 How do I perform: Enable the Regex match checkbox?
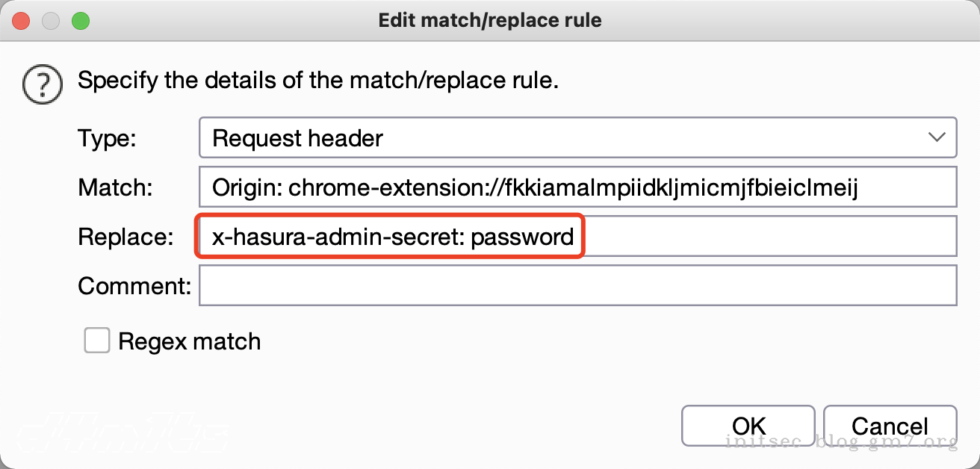click(x=97, y=341)
